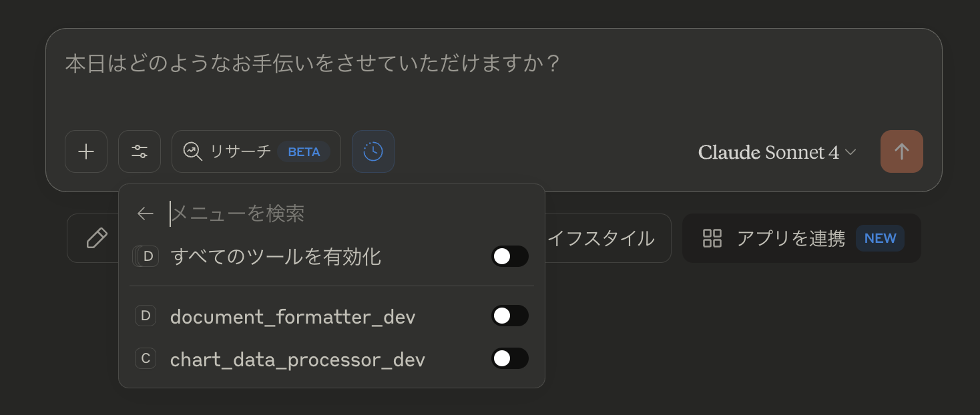Turn on chart_data_processor_dev
The image size is (980, 415).
point(510,358)
